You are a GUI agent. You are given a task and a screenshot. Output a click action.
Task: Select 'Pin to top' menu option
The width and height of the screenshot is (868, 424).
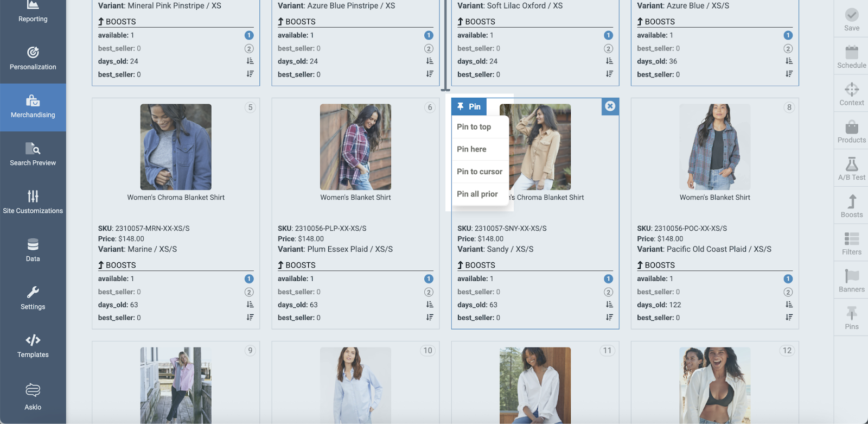pyautogui.click(x=474, y=127)
